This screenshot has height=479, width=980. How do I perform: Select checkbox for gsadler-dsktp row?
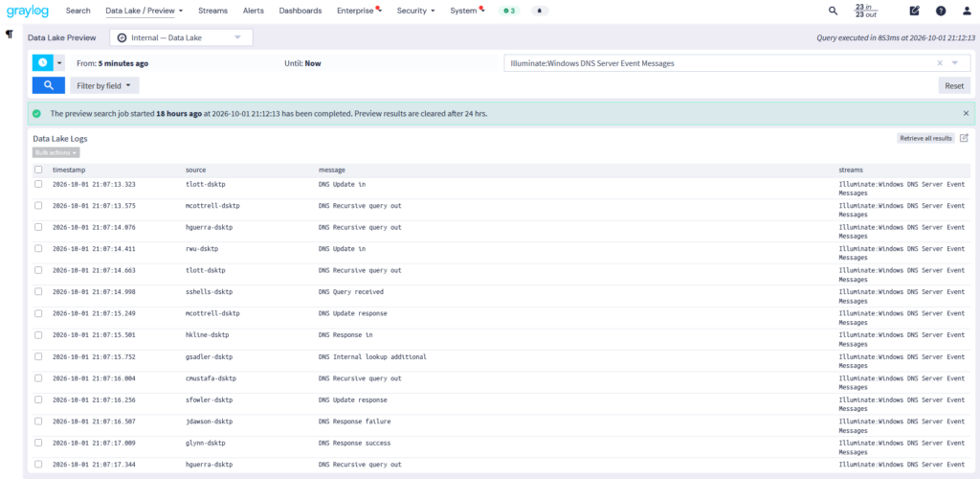point(38,356)
